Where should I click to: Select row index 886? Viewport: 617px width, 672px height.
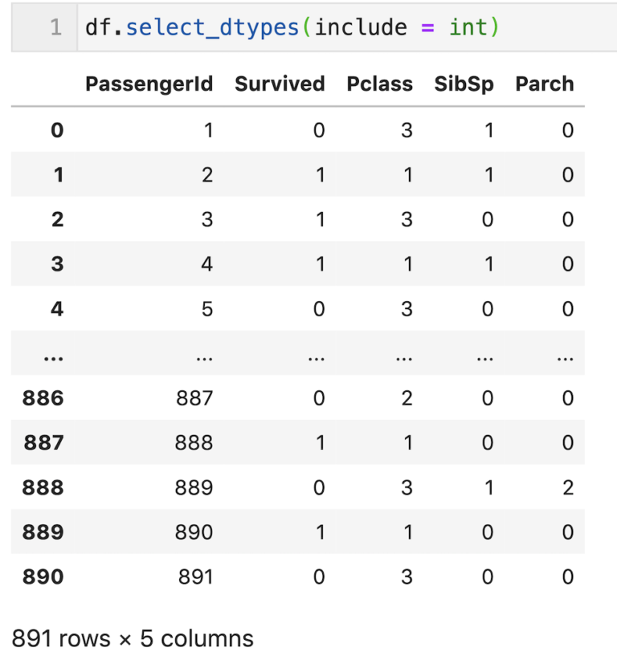pyautogui.click(x=43, y=398)
